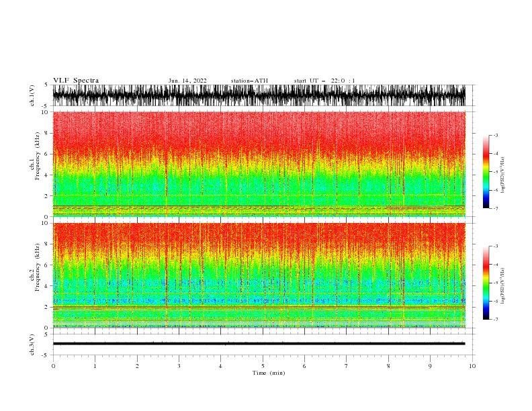Click the "4" frequency tick on ch.2 spectrogram
532x411 pixels.
click(47, 286)
